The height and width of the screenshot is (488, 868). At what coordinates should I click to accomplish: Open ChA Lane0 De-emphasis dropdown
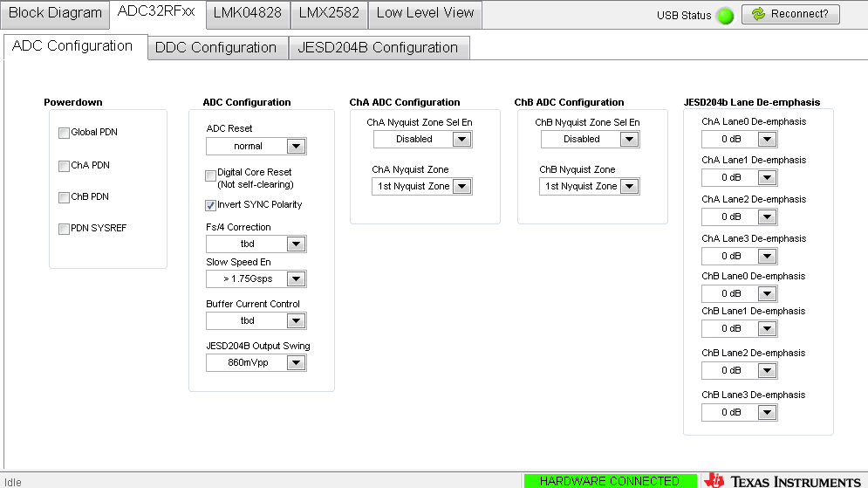pyautogui.click(x=768, y=139)
